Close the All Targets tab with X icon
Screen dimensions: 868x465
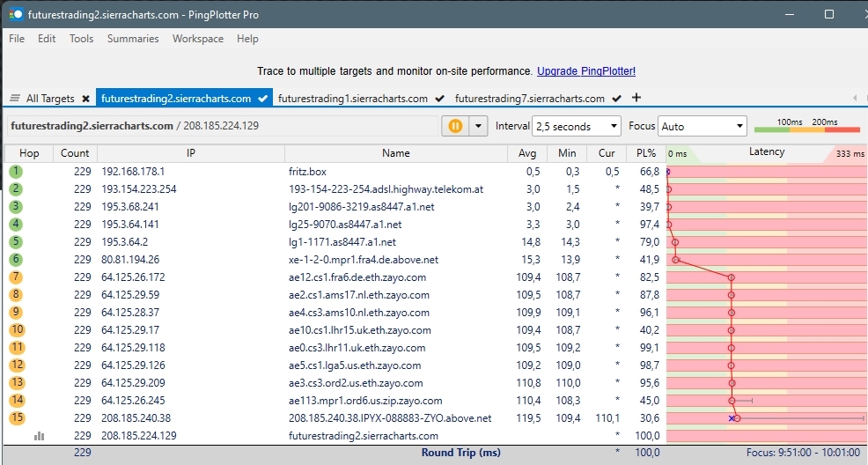[x=85, y=99]
